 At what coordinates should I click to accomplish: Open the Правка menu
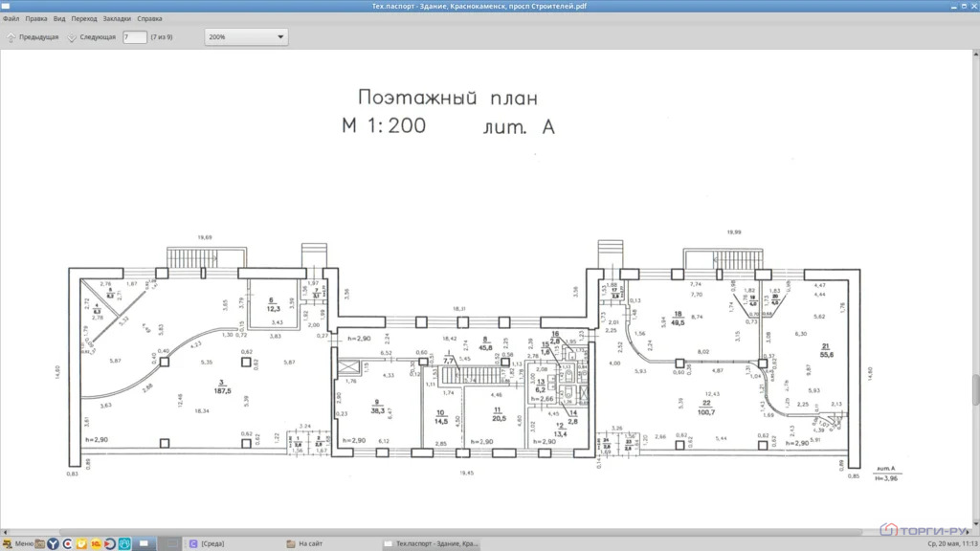pos(36,19)
